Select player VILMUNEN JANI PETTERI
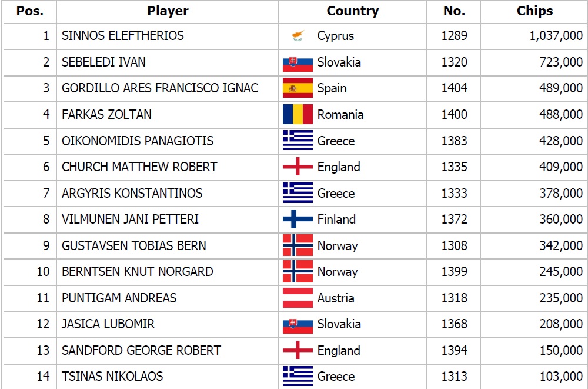 (130, 219)
